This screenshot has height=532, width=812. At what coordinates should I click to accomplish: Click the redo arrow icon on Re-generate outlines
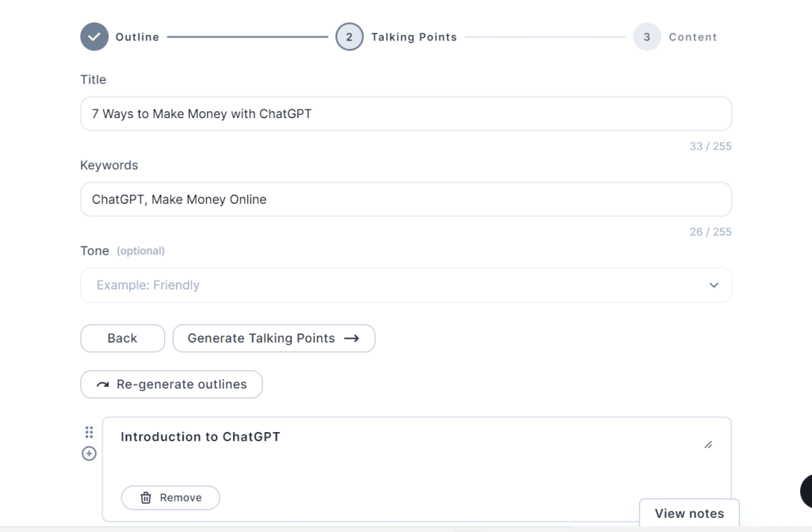click(x=102, y=385)
